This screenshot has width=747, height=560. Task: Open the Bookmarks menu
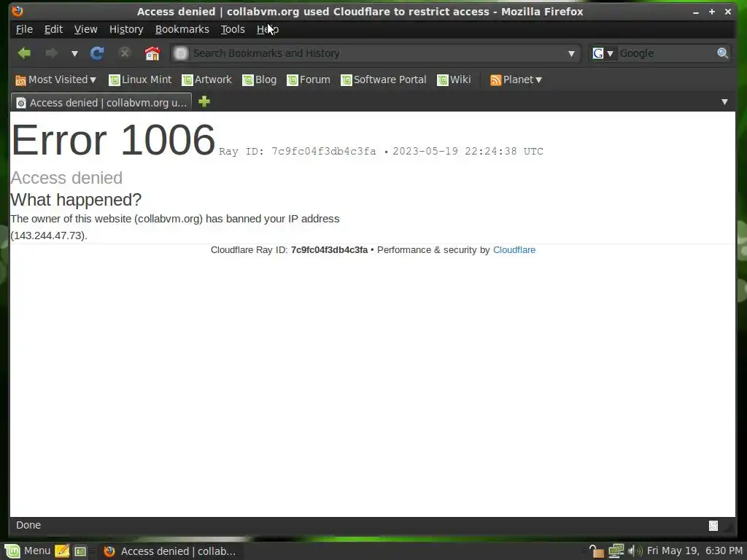pos(182,29)
